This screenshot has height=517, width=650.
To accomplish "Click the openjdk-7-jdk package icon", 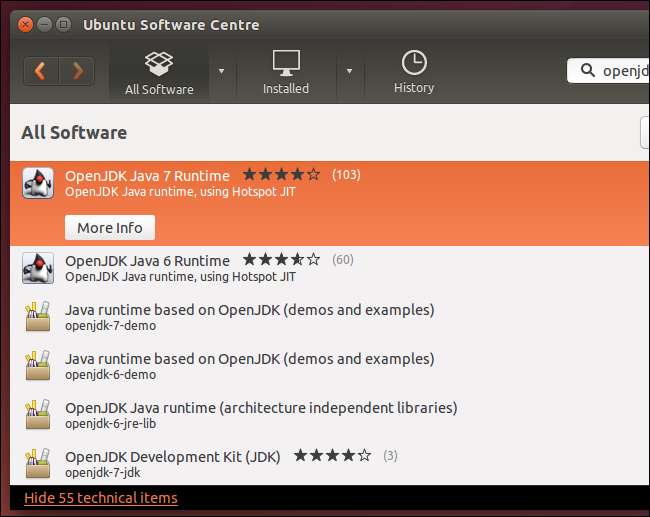I will [38, 464].
